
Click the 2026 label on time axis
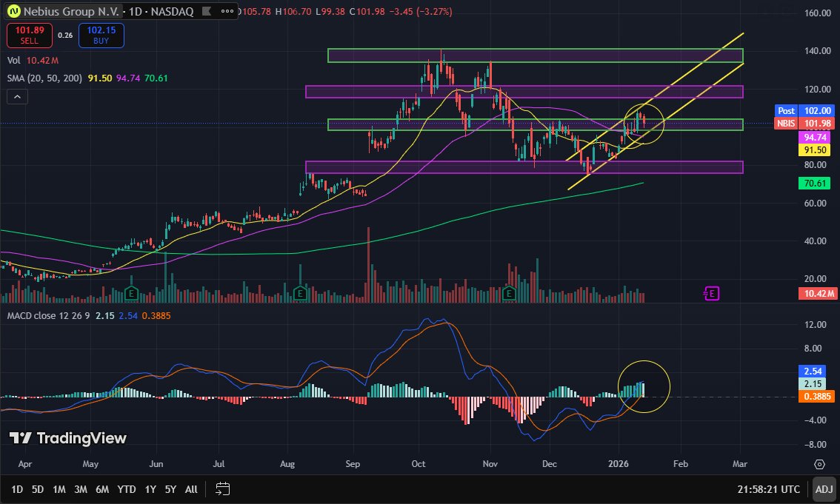coord(619,464)
